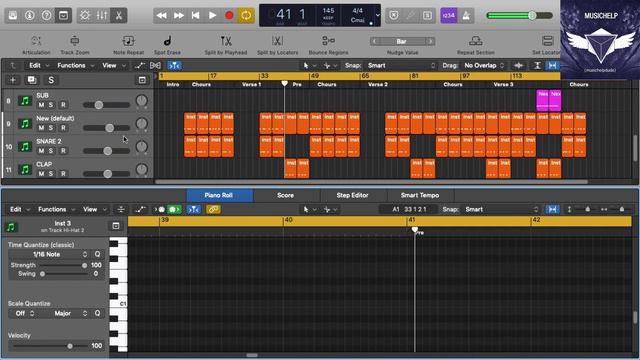Image resolution: width=640 pixels, height=360 pixels.
Task: Open the Drag No Overlap dropdown
Action: click(484, 65)
